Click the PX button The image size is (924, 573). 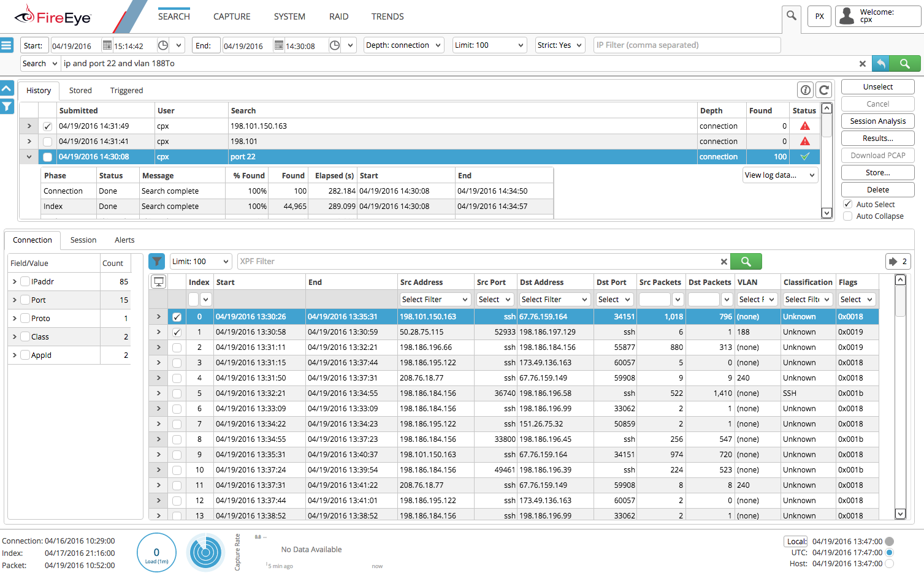pyautogui.click(x=819, y=17)
